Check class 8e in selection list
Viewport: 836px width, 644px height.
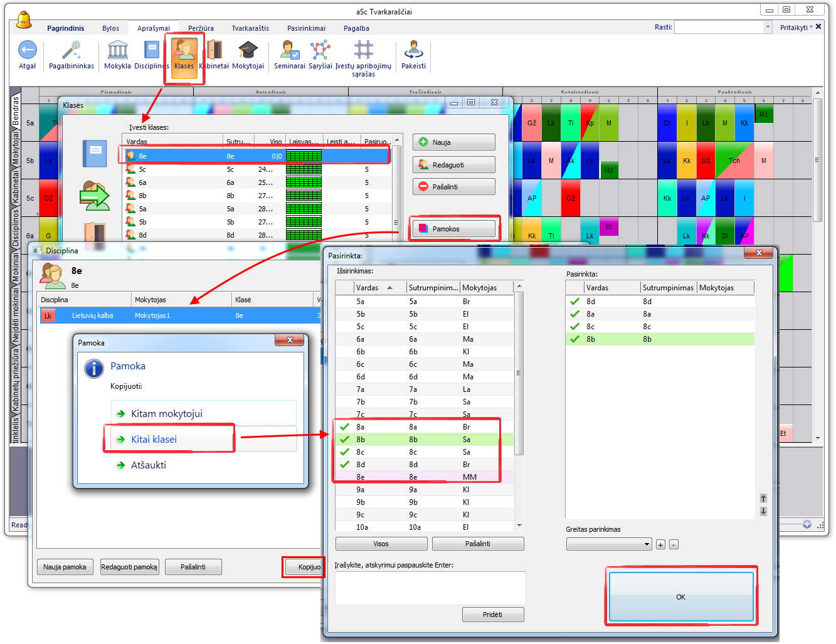point(344,477)
